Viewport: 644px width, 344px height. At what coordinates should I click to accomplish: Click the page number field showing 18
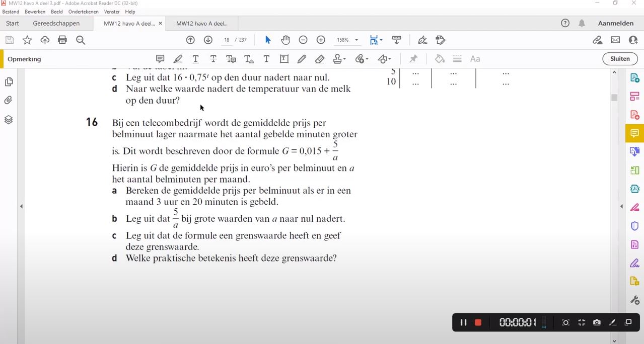227,40
